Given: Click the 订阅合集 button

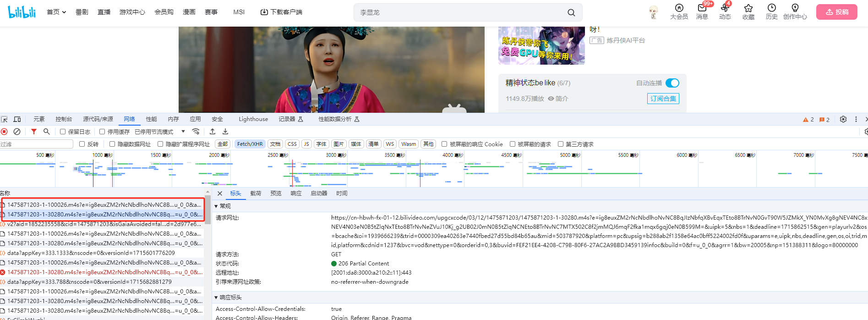Looking at the screenshot, I should (x=663, y=99).
